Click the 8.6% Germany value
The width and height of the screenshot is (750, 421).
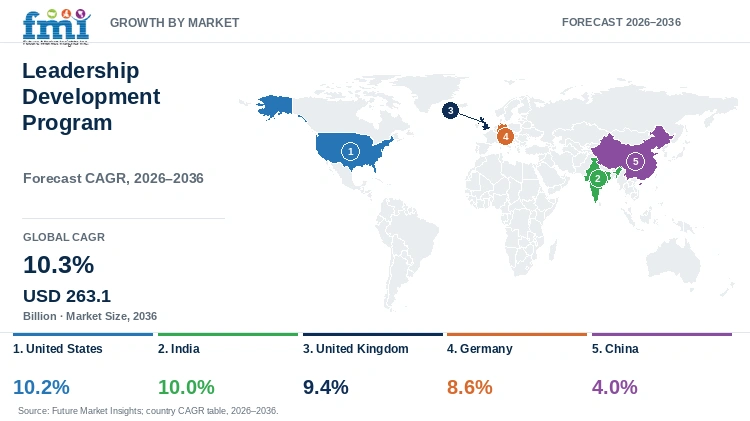pos(470,387)
